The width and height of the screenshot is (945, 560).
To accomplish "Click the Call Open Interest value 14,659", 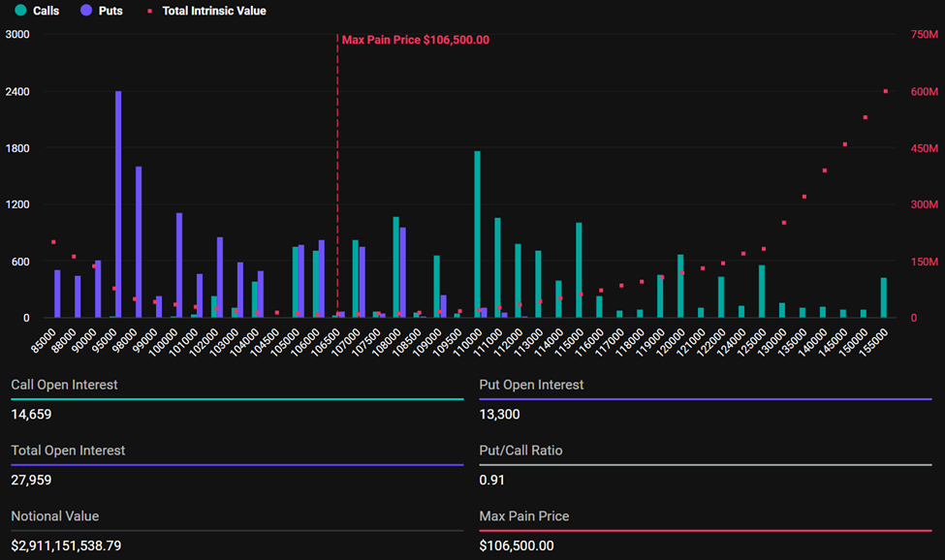I will [31, 414].
